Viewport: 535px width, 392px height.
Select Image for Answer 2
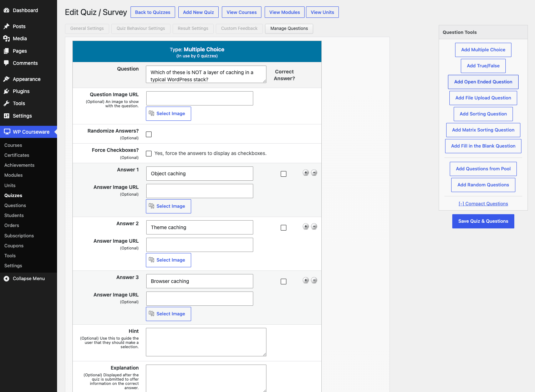168,260
